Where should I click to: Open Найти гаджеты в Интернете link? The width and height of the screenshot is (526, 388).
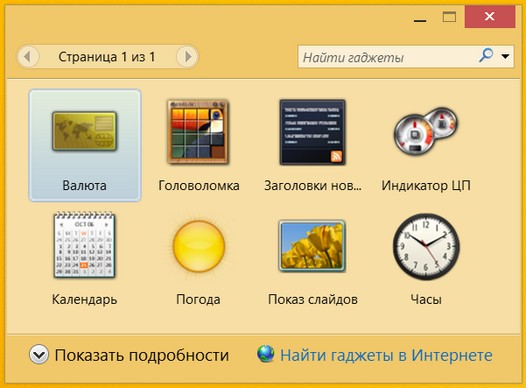click(386, 355)
